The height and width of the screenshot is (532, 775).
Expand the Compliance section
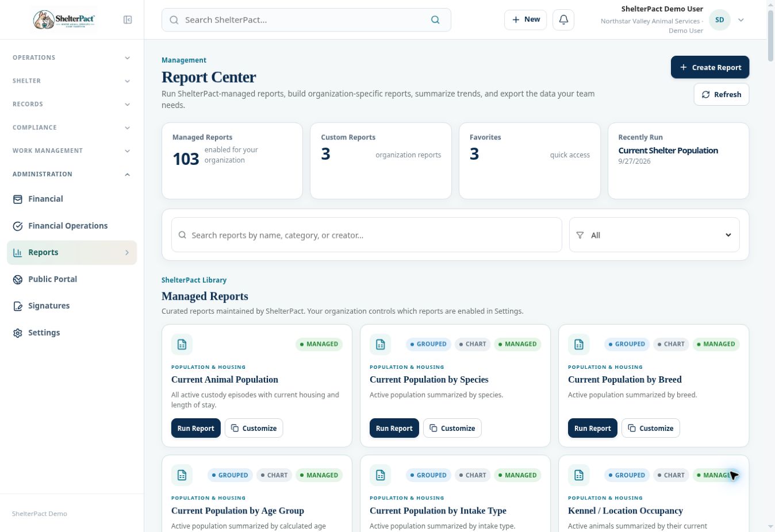pyautogui.click(x=72, y=128)
